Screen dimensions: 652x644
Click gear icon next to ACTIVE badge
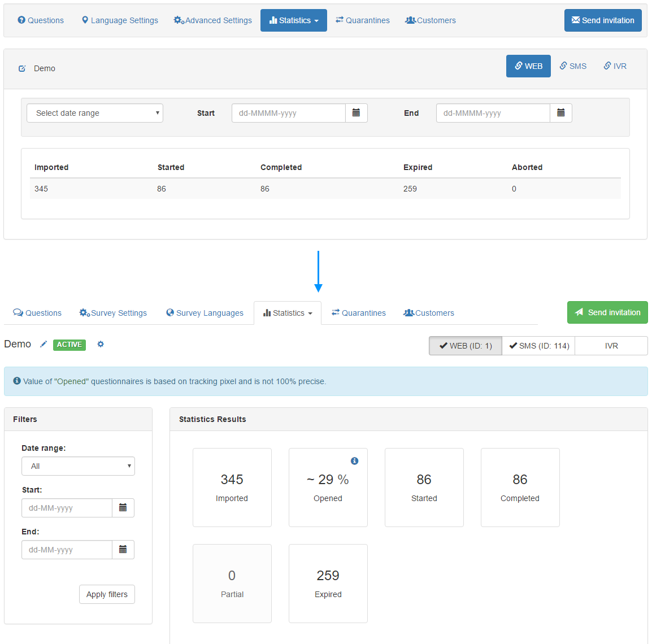[x=101, y=344]
